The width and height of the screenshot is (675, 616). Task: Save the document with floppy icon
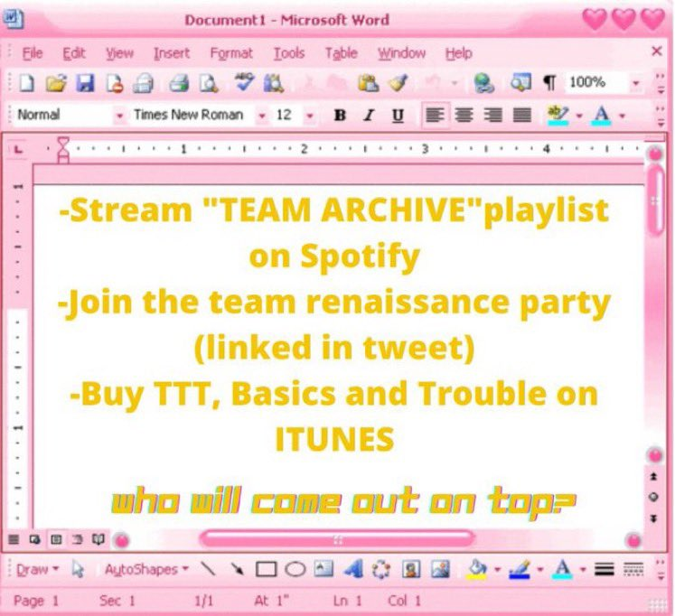coord(85,83)
